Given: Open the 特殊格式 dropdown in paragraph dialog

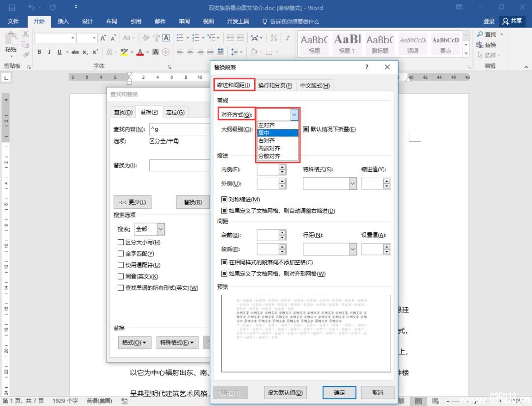Looking at the screenshot, I should pos(353,184).
